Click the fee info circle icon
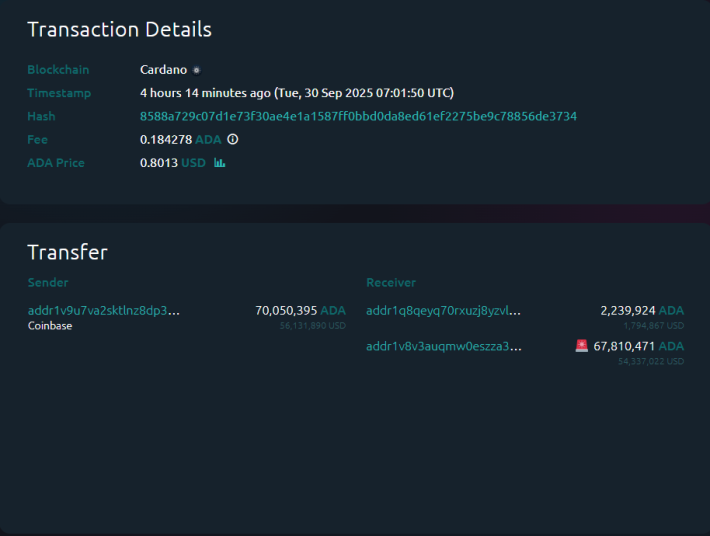710x536 pixels. coord(233,140)
